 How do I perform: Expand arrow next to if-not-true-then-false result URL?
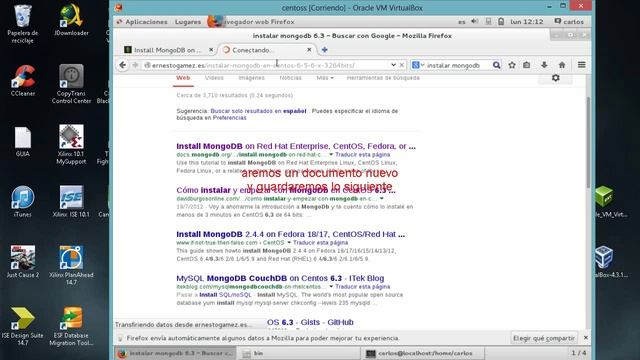click(289, 242)
